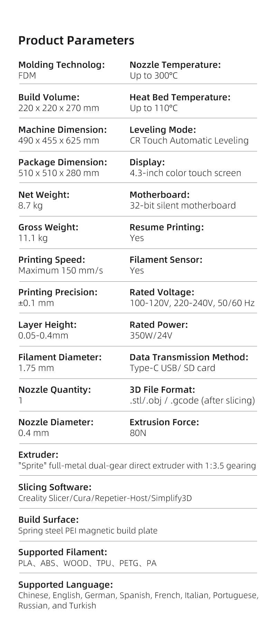Viewport: 273px width, 644px height.
Task: Select the Molding Technolog label
Action: pyautogui.click(x=62, y=65)
